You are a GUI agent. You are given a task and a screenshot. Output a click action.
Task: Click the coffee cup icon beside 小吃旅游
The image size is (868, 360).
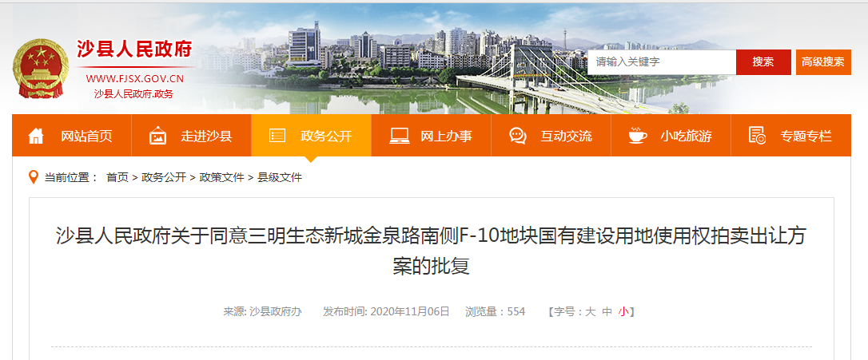pos(638,136)
